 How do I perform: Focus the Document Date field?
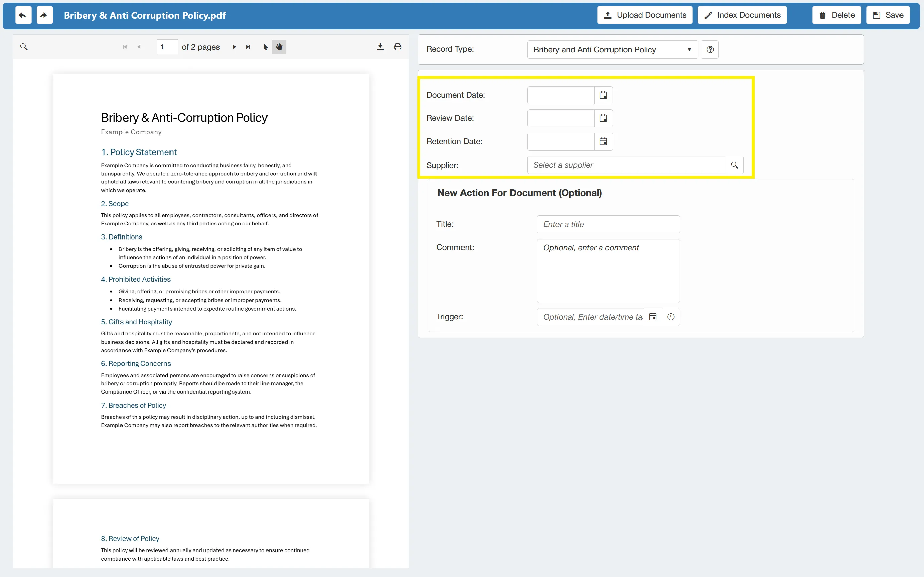[x=561, y=95]
